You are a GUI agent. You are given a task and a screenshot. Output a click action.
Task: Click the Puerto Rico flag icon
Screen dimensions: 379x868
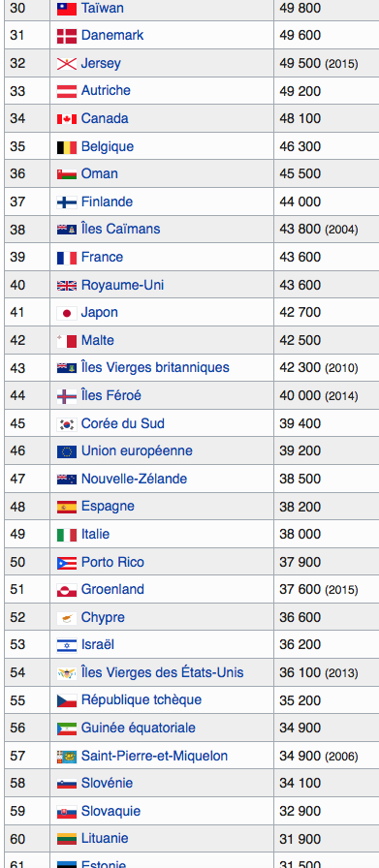pyautogui.click(x=67, y=563)
